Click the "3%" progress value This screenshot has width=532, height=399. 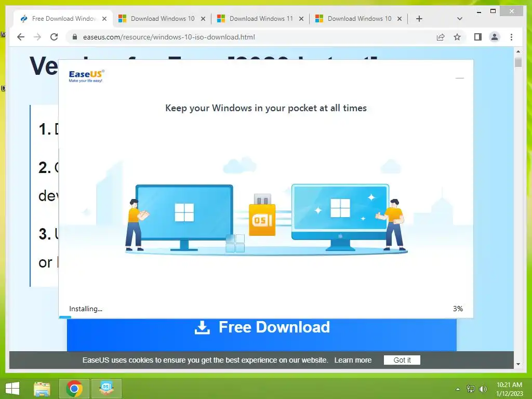coord(458,309)
